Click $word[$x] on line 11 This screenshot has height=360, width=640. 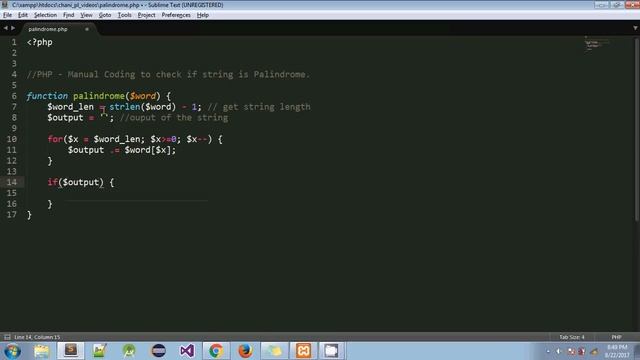coord(147,150)
